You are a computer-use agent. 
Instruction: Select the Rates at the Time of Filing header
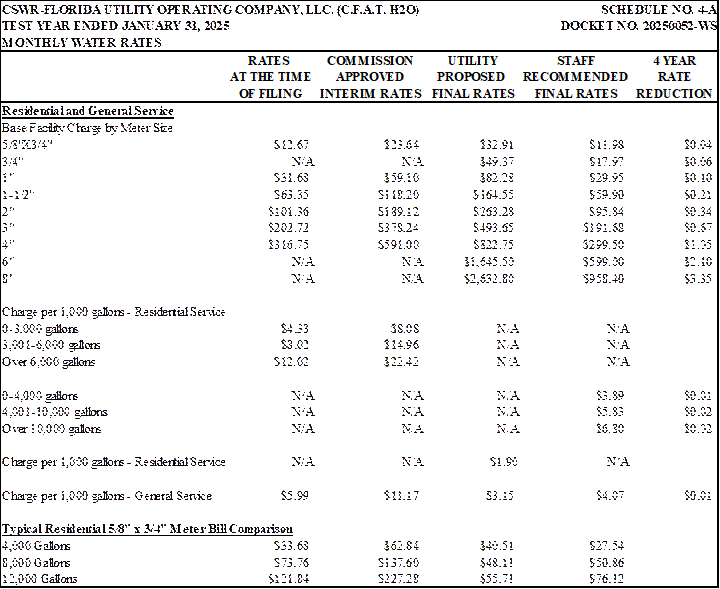pos(270,77)
